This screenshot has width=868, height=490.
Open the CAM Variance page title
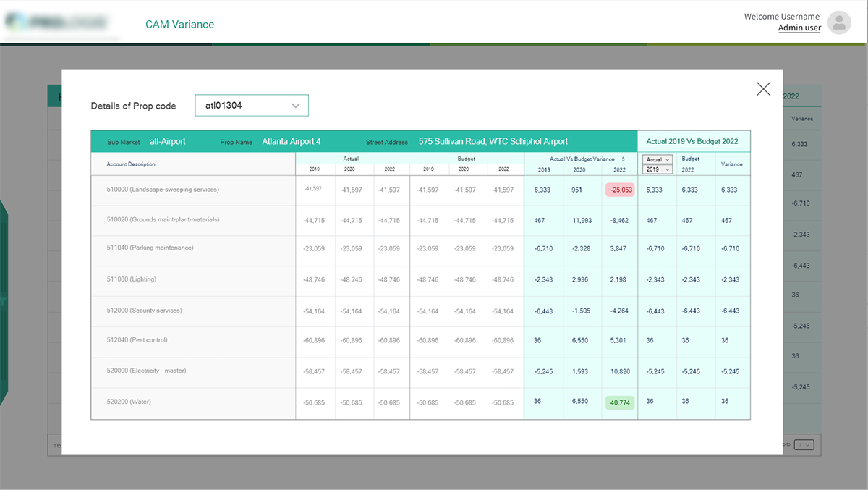tap(179, 25)
